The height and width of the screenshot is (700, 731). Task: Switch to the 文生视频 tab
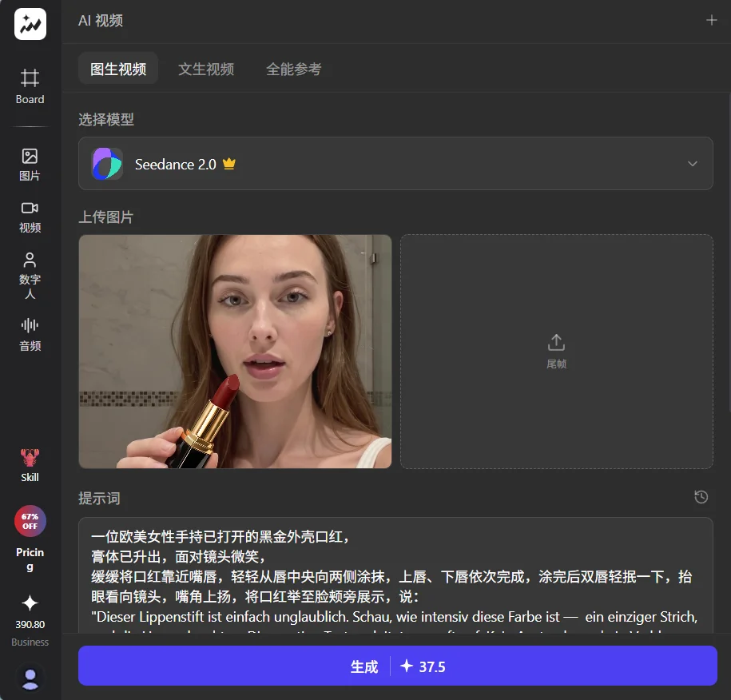[206, 69]
